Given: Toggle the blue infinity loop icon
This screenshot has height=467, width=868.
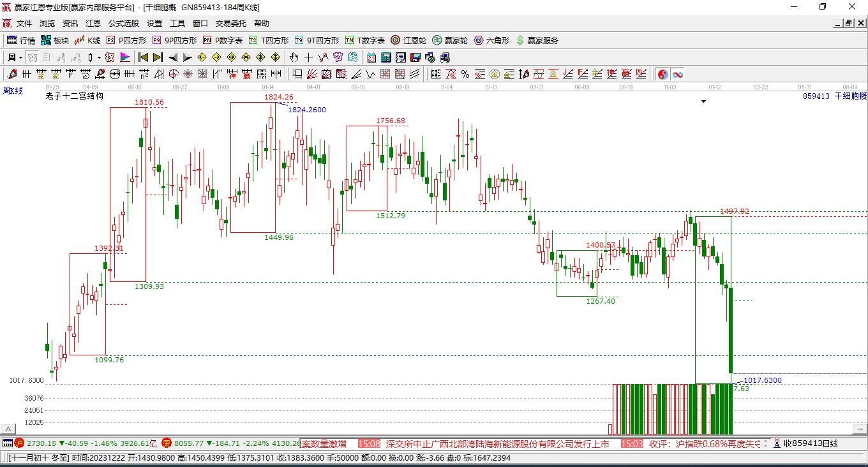Looking at the screenshot, I should coord(677,74).
